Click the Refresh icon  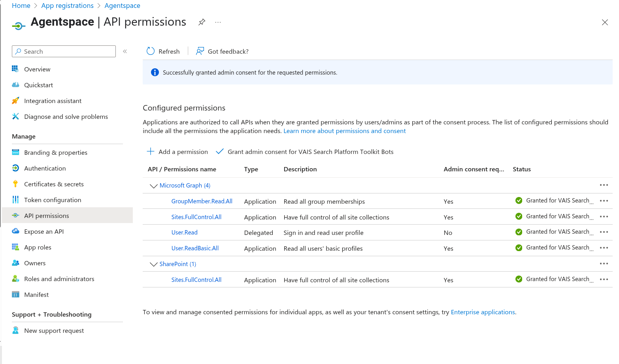(150, 51)
